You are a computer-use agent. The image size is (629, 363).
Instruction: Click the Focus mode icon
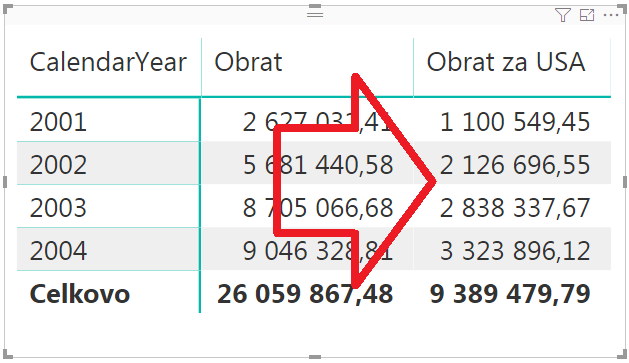tap(587, 15)
